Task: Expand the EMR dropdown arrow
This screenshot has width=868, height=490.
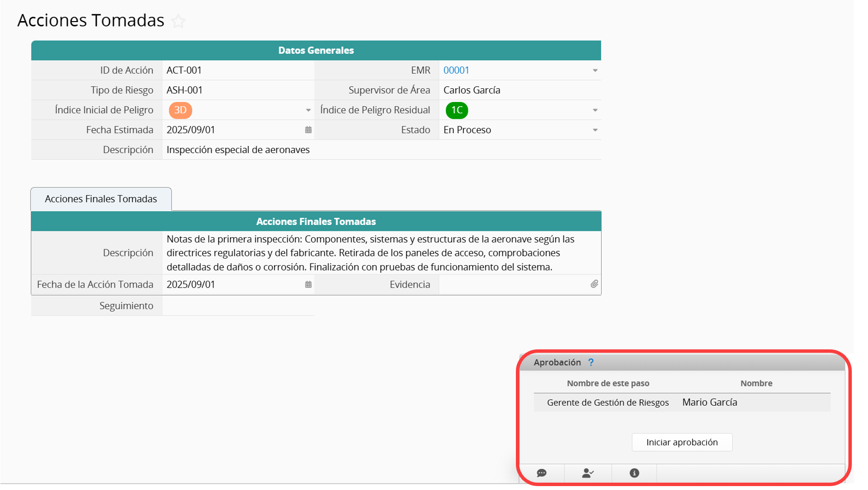Action: (x=595, y=71)
